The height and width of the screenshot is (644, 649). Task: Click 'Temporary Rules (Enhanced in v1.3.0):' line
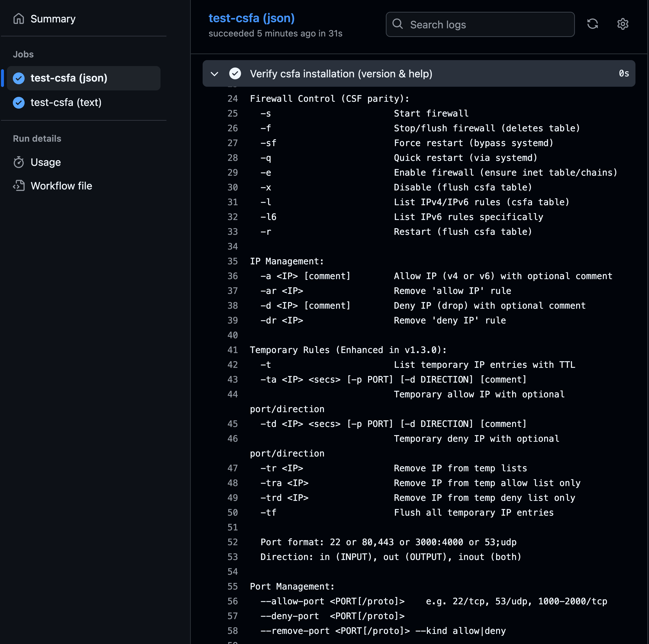(x=348, y=350)
